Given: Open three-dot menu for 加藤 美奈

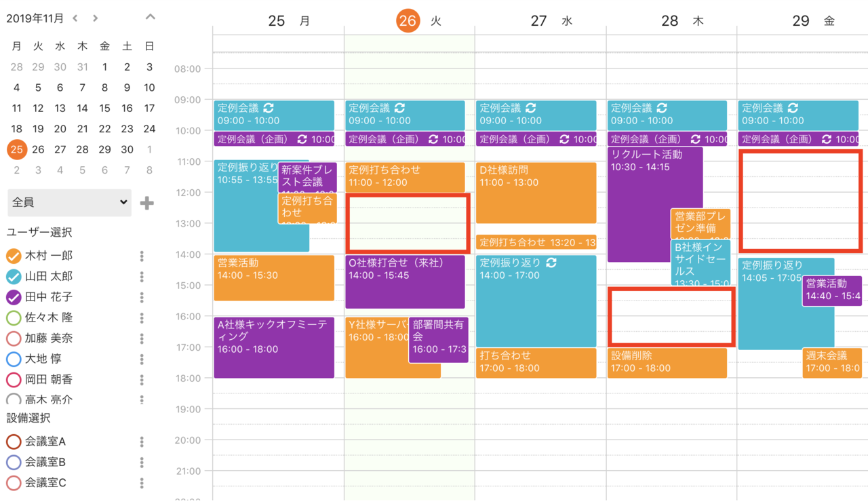Looking at the screenshot, I should point(142,338).
